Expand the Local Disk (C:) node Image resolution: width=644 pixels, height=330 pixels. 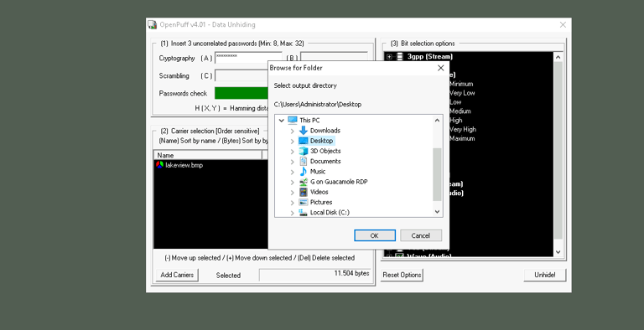click(x=292, y=213)
